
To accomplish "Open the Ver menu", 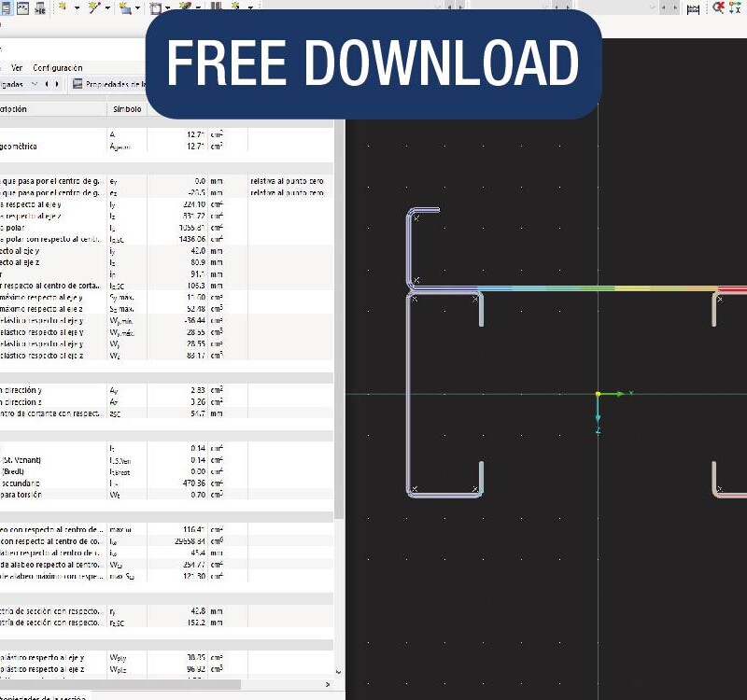I will (17, 67).
